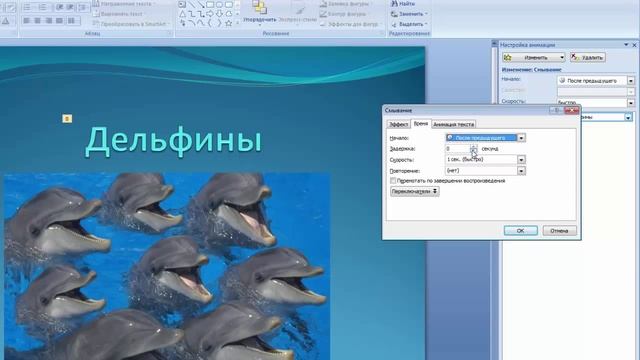Align paragraph text to the left

pos(27,20)
